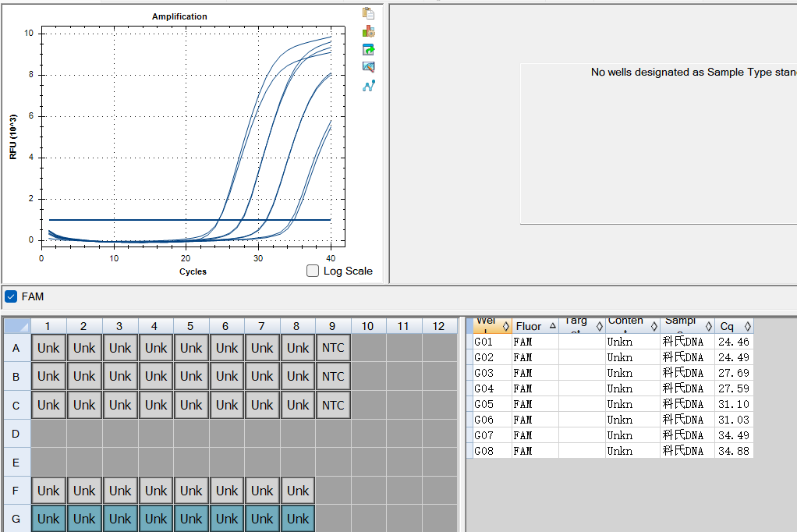The image size is (797, 532).
Task: Click Cq value 31.03
Action: (734, 420)
